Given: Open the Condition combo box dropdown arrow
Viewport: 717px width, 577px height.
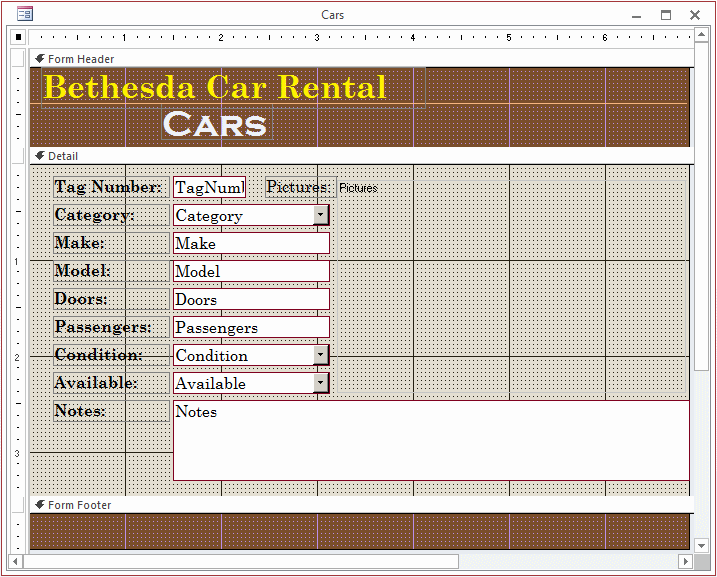Looking at the screenshot, I should coord(321,355).
